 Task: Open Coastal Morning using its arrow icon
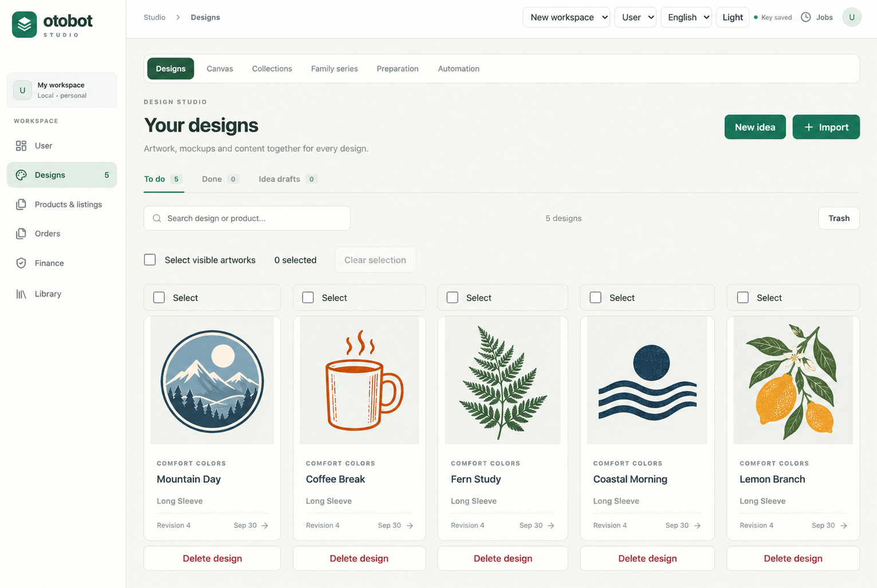697,526
